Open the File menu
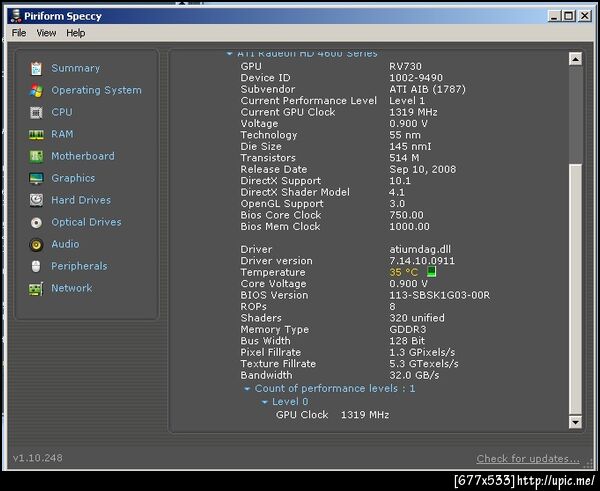This screenshot has width=600, height=491. [19, 33]
